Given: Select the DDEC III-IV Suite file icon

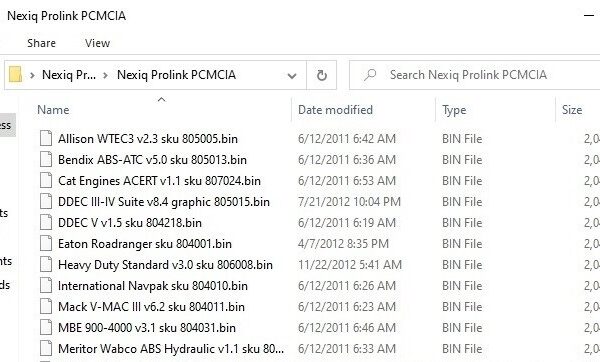Looking at the screenshot, I should (x=46, y=202).
